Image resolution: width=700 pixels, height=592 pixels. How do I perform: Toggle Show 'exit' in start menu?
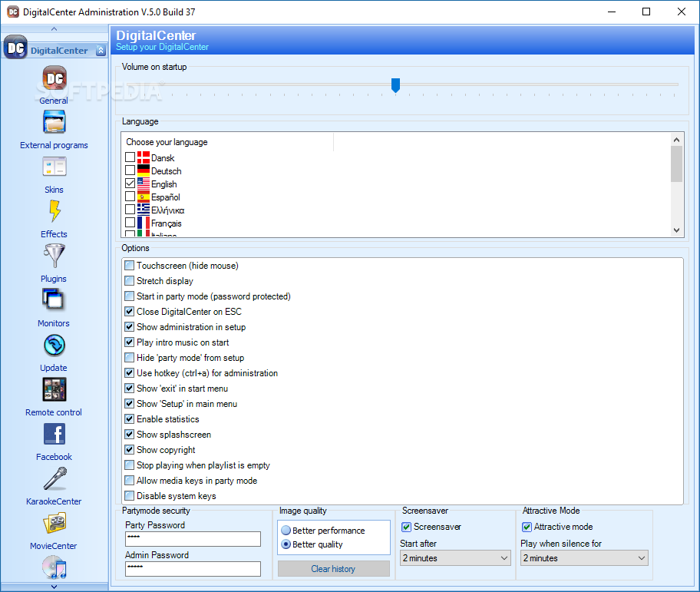coord(130,388)
